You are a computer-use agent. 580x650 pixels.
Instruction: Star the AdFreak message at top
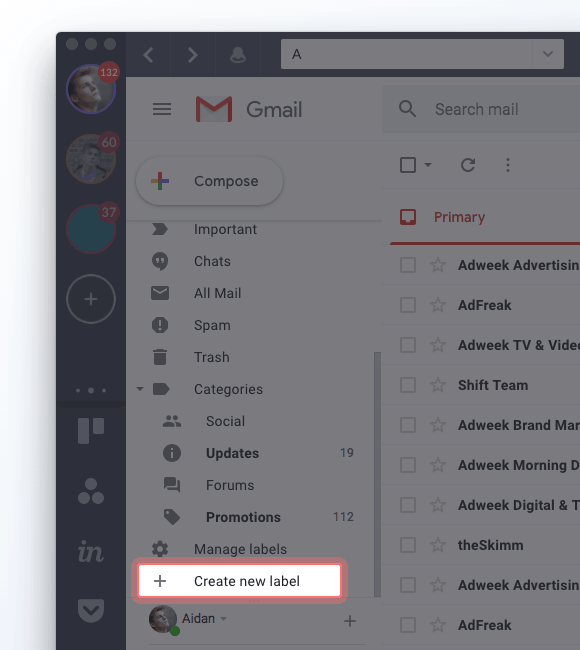pos(438,305)
